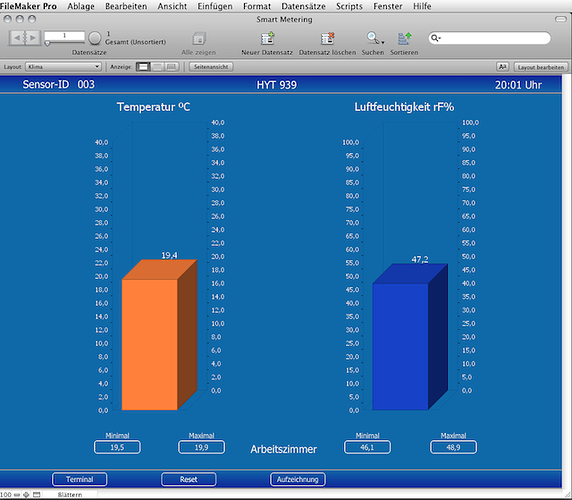Click the Aa formatting bar icon
Image resolution: width=572 pixels, height=500 pixels.
pyautogui.click(x=503, y=67)
